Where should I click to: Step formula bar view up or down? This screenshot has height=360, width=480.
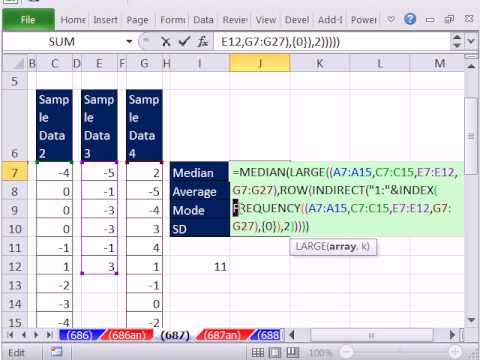click(457, 41)
